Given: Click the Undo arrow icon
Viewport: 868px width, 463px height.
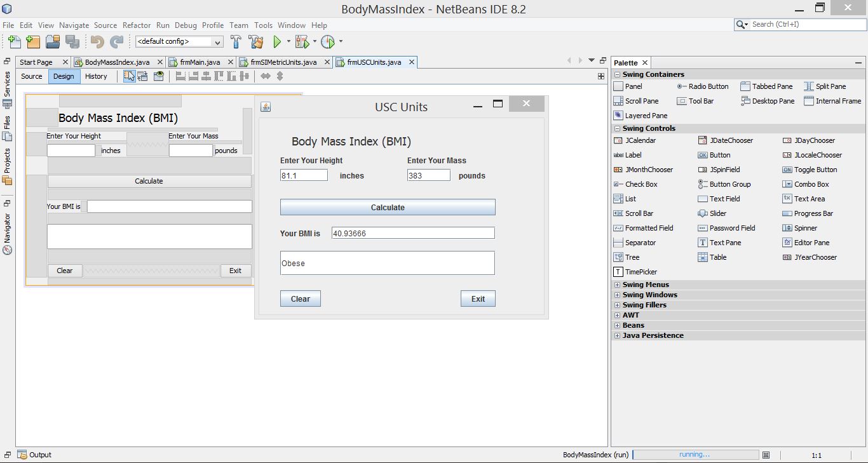Looking at the screenshot, I should tap(97, 42).
